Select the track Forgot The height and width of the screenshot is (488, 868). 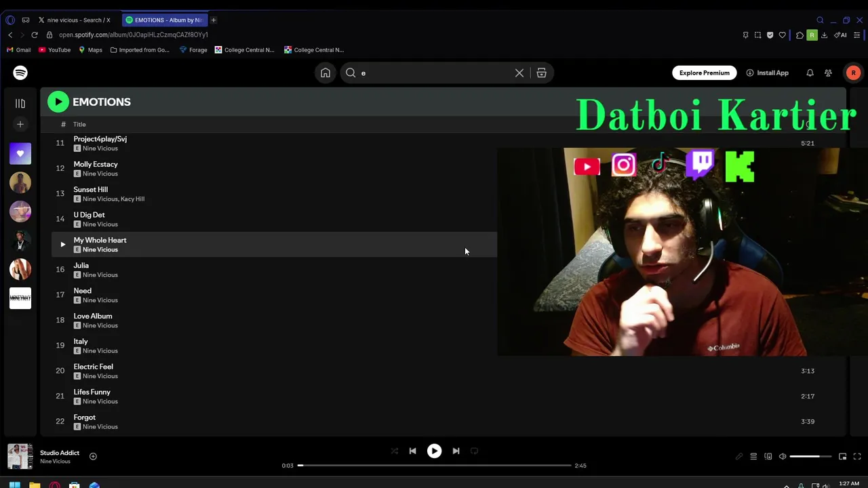tap(85, 418)
